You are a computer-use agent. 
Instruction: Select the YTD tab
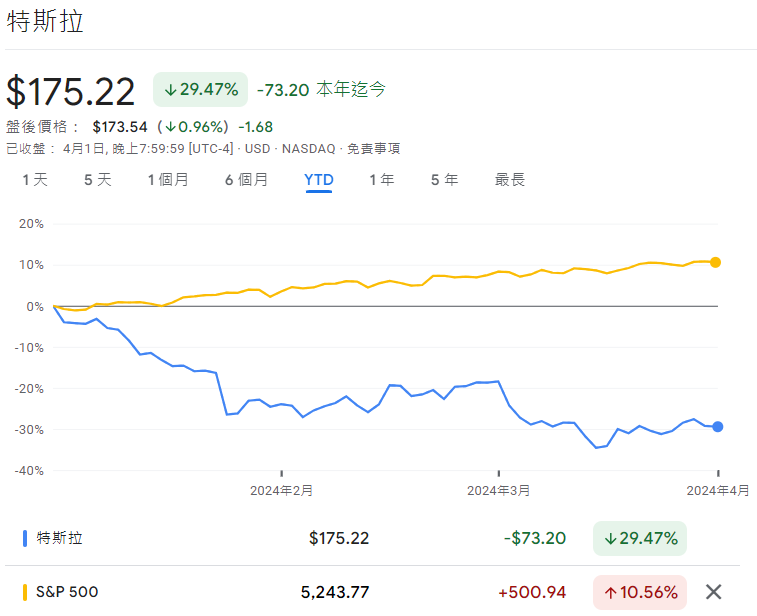click(x=319, y=180)
